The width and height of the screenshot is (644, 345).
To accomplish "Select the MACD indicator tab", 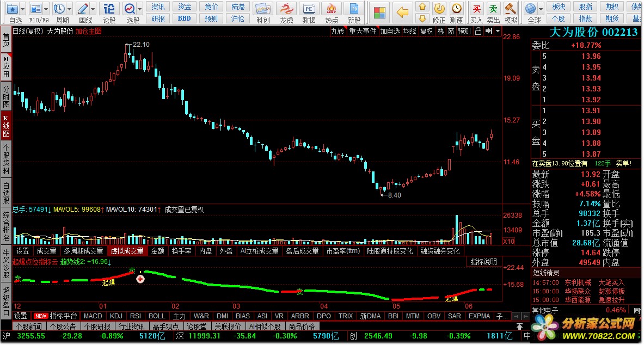I will point(93,316).
